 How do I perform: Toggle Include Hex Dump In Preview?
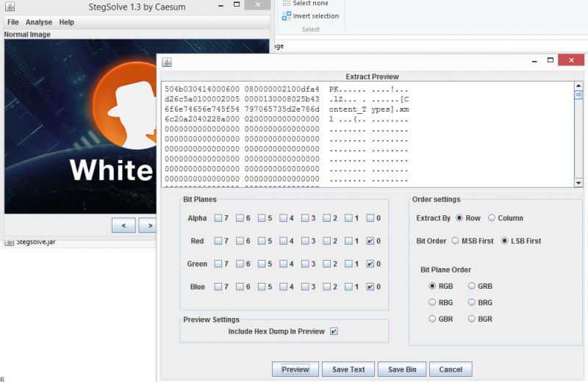click(334, 331)
